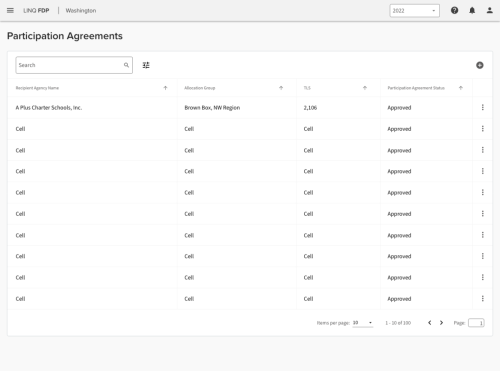
Task: Click the search magnifier icon
Action: [126, 65]
